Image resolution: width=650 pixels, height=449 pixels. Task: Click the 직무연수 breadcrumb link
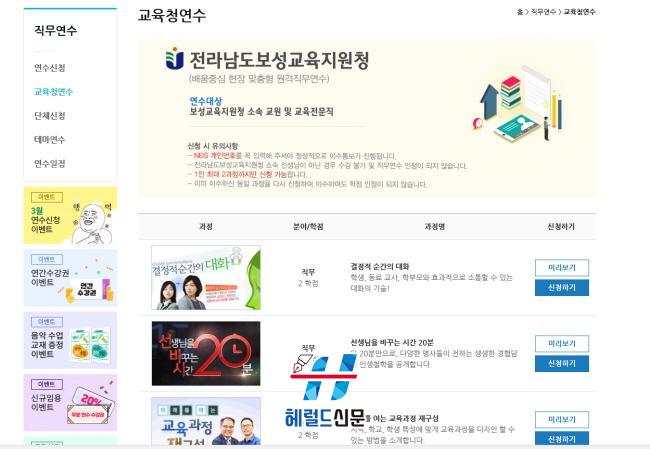coord(543,12)
